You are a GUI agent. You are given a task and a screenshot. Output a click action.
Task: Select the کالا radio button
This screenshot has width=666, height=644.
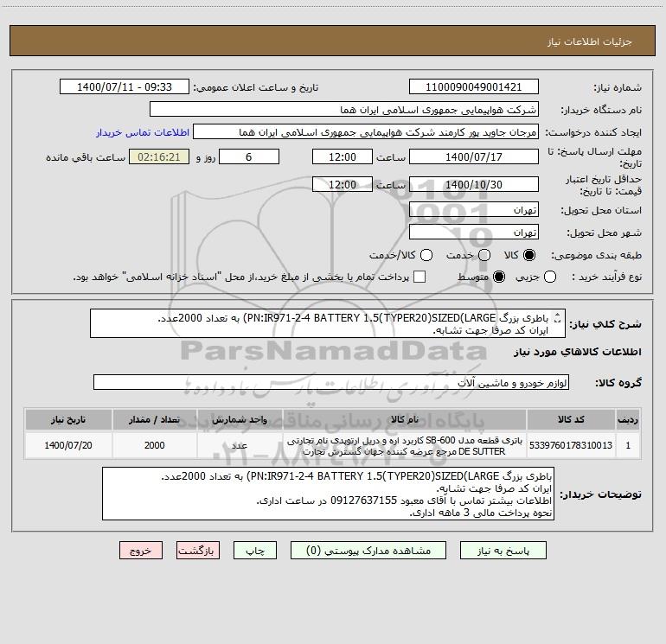coord(529,255)
